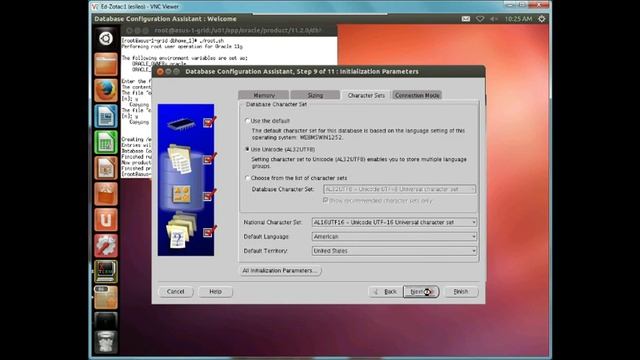The height and width of the screenshot is (360, 640).
Task: Click the fourth checkmark step icon beside question folder
Action: 209,231
